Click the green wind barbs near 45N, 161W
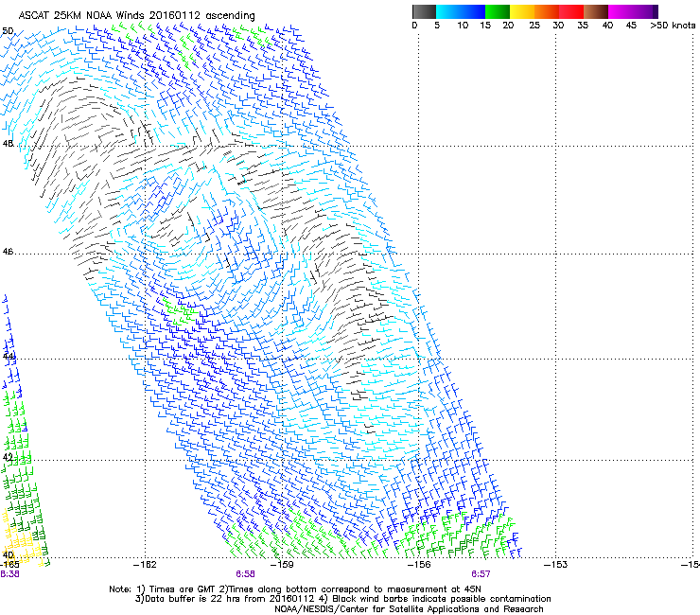Screen dimensions: 700x615 coord(180,312)
